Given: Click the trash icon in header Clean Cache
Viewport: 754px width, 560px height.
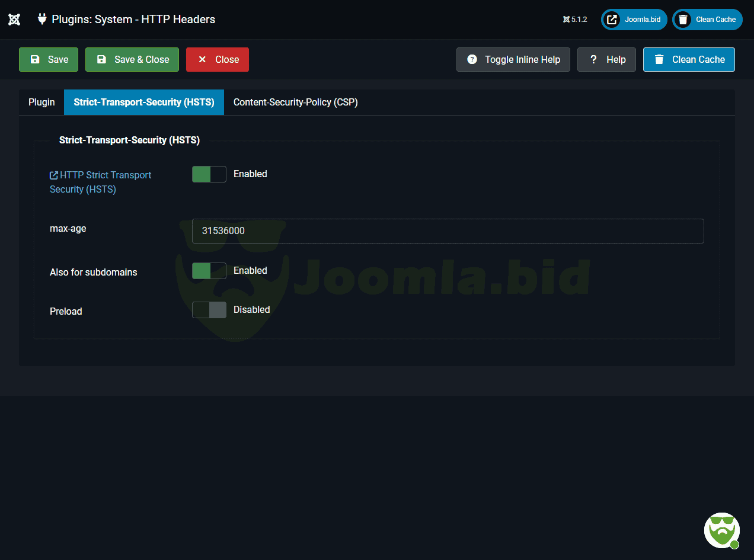Looking at the screenshot, I should pyautogui.click(x=683, y=20).
